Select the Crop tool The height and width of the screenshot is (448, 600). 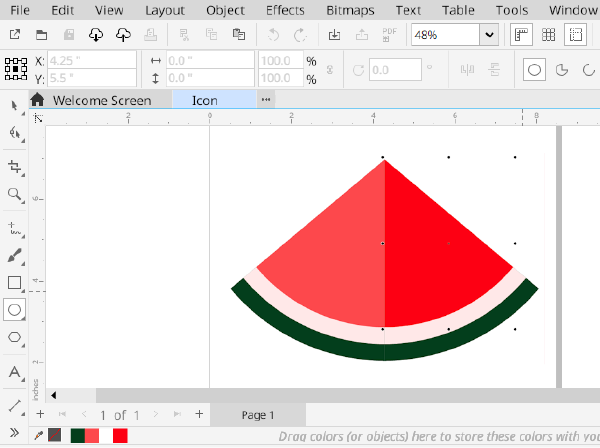[15, 166]
